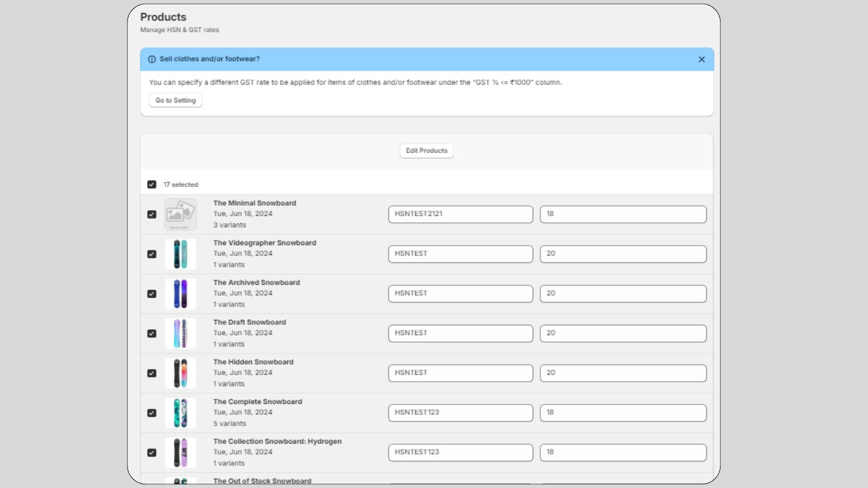Click the Complete Snowboard thumbnail
Viewport: 868px width, 488px height.
pos(181,413)
